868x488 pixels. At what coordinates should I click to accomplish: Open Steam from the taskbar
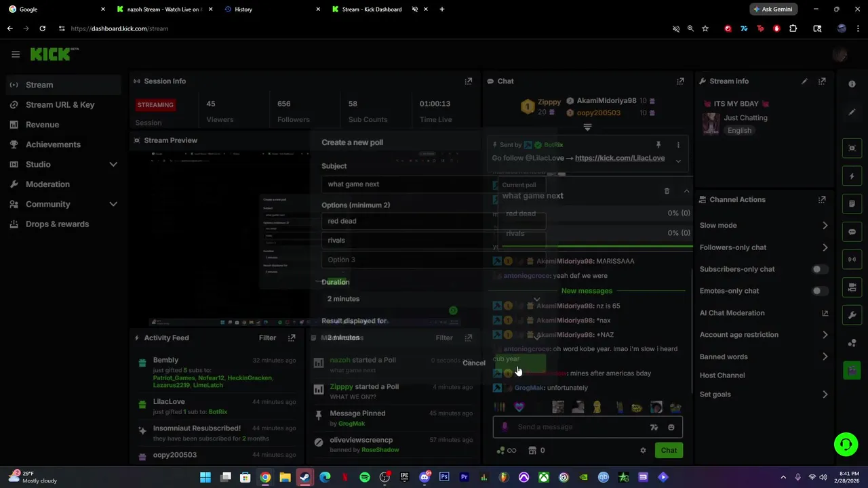pyautogui.click(x=305, y=477)
